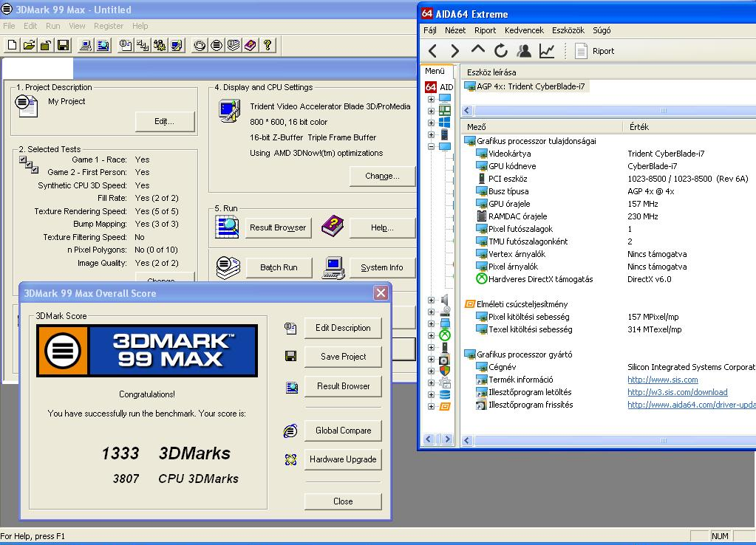Click the computer System Info icon in 3DMark toolbar

86,45
